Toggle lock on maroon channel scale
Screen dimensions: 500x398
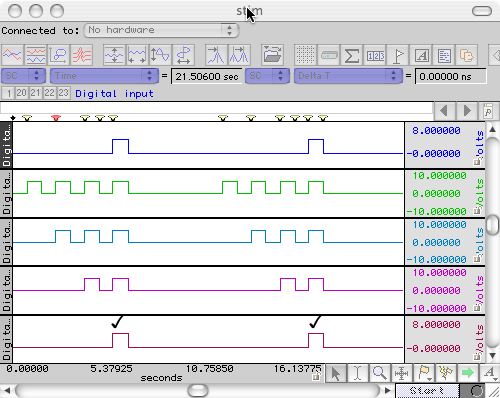(477, 356)
